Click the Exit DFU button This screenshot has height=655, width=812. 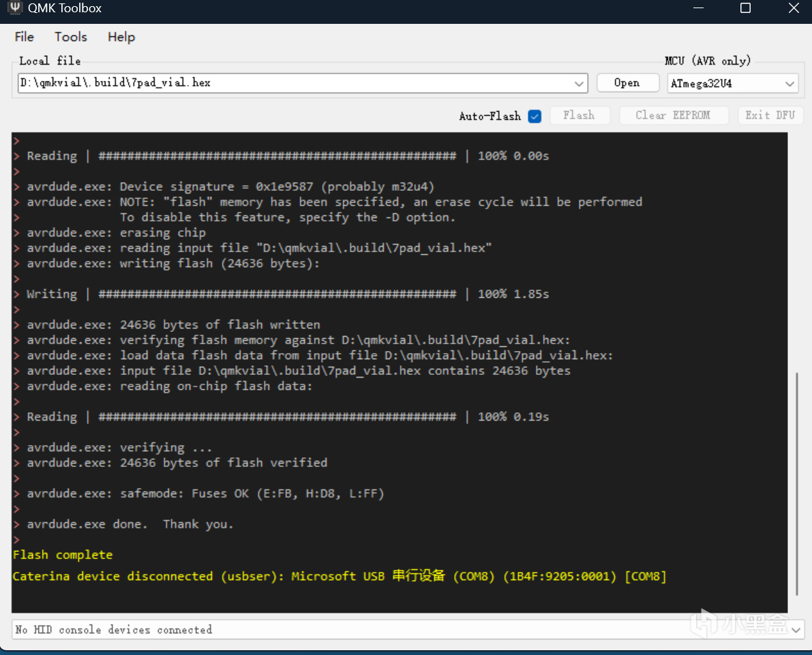coord(770,115)
